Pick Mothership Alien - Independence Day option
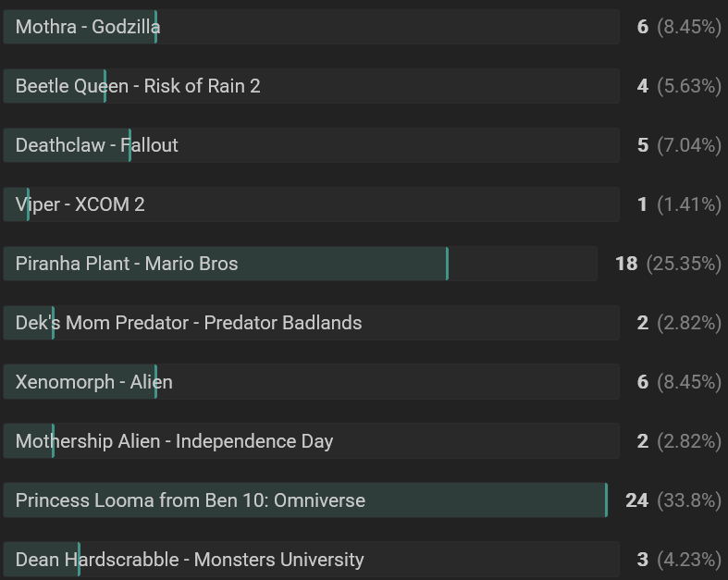 click(311, 441)
